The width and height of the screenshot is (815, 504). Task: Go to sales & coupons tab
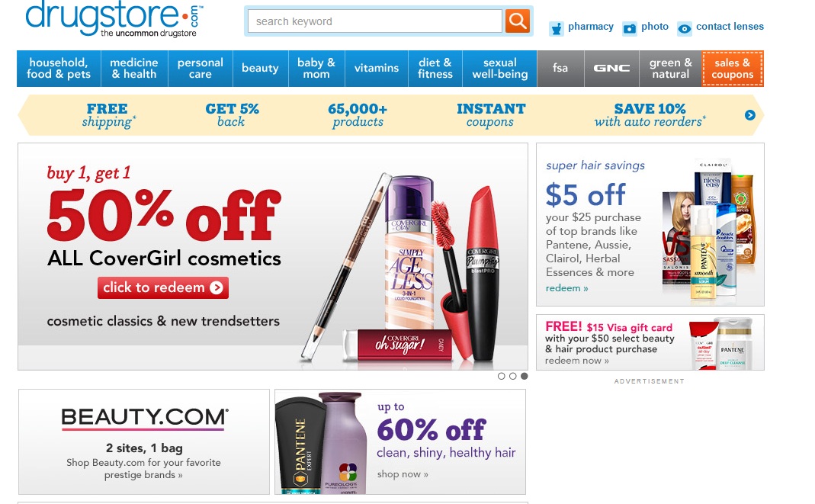[x=732, y=68]
